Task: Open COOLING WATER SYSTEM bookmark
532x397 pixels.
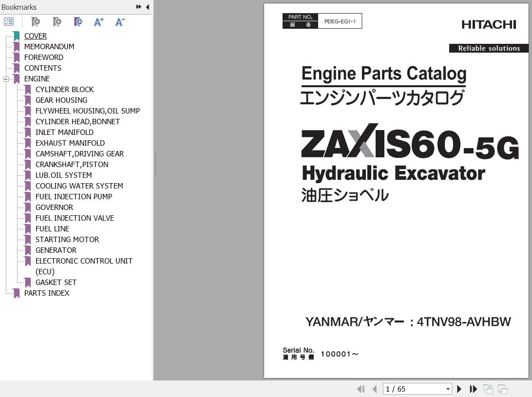Action: (79, 186)
